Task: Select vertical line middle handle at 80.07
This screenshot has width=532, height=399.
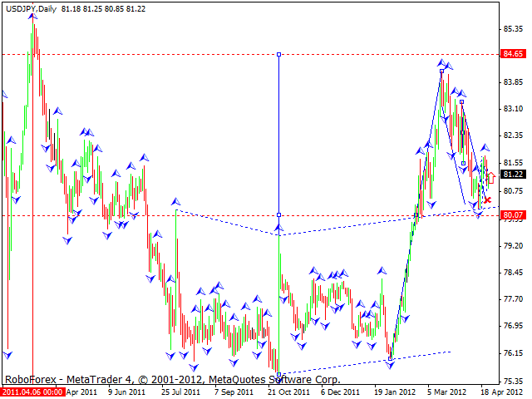Action: click(x=279, y=214)
